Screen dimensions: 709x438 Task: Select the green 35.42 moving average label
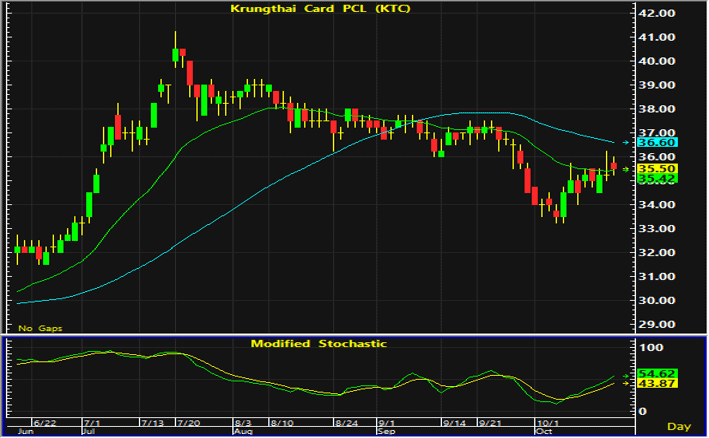click(657, 179)
